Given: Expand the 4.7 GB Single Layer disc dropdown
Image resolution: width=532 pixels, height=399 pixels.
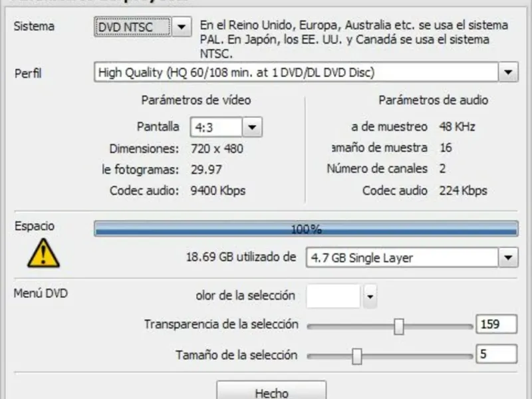Looking at the screenshot, I should [x=508, y=257].
